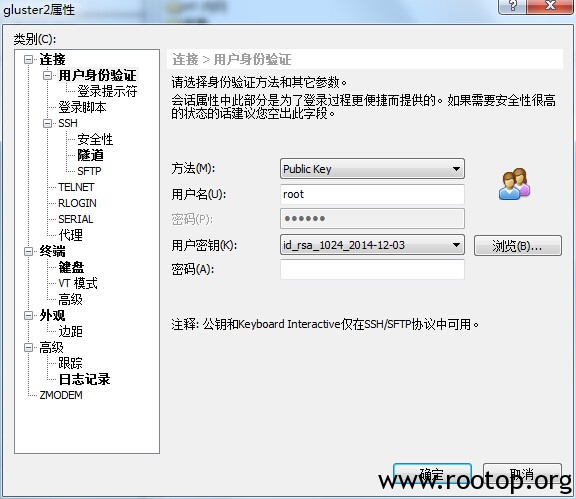
Task: Select the ZMODEM category
Action: click(61, 395)
